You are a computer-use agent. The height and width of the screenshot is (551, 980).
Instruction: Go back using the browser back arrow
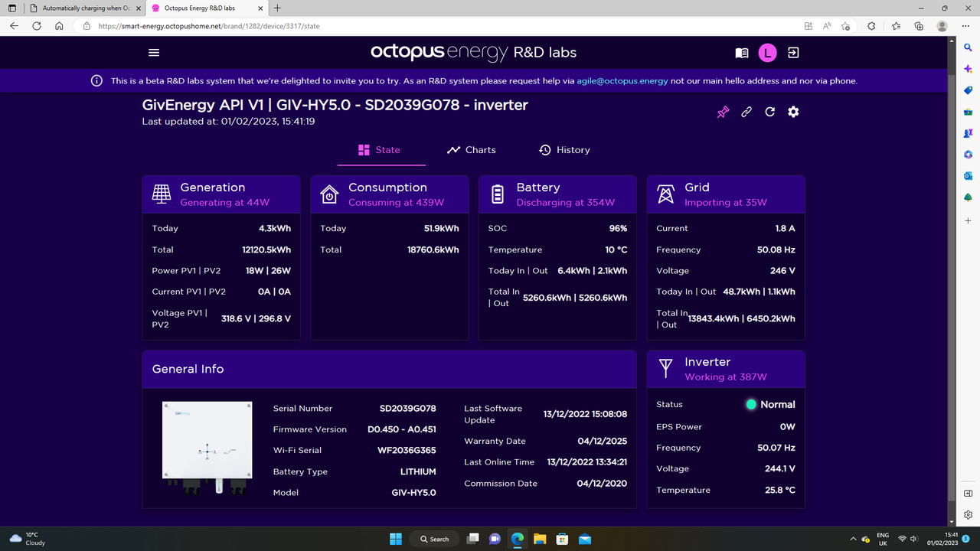click(x=14, y=26)
